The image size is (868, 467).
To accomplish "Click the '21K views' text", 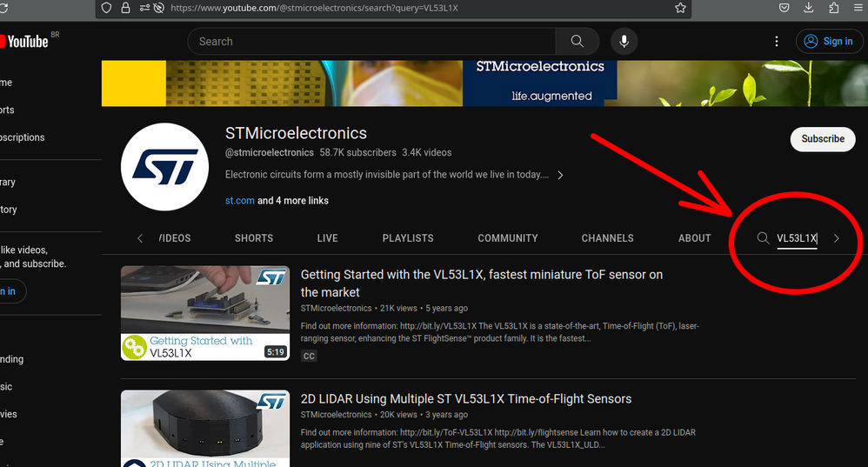I will coord(398,308).
